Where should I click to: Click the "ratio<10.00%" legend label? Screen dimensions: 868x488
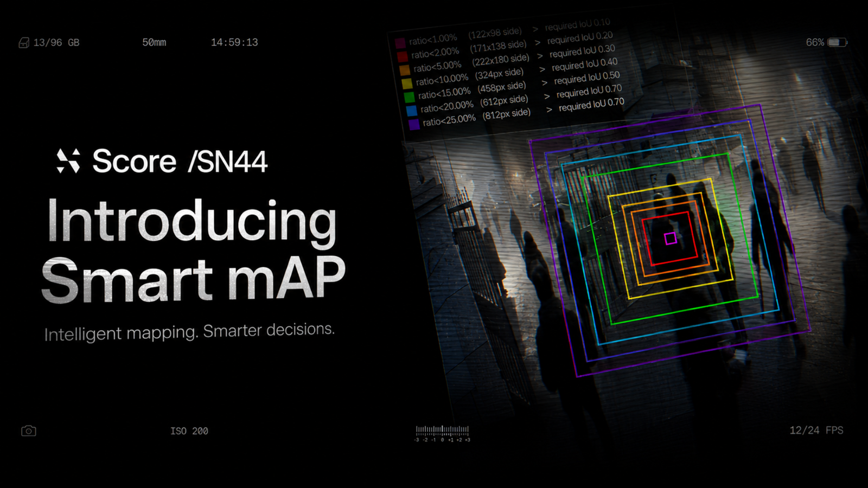click(442, 80)
